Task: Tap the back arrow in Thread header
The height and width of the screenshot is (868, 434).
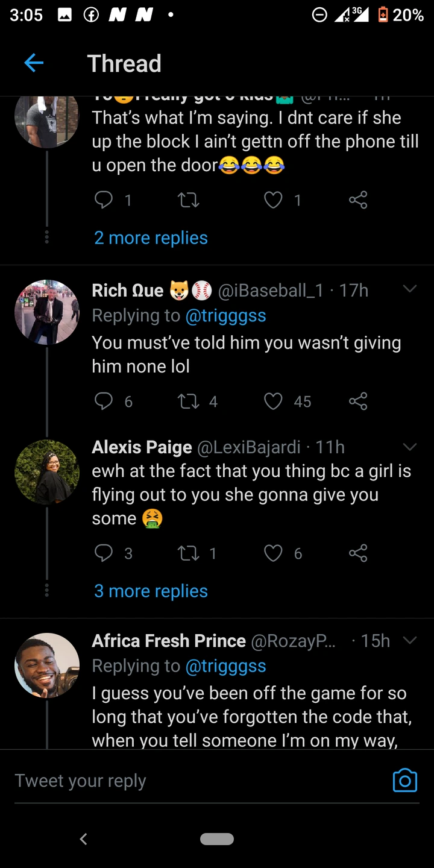Action: [34, 63]
